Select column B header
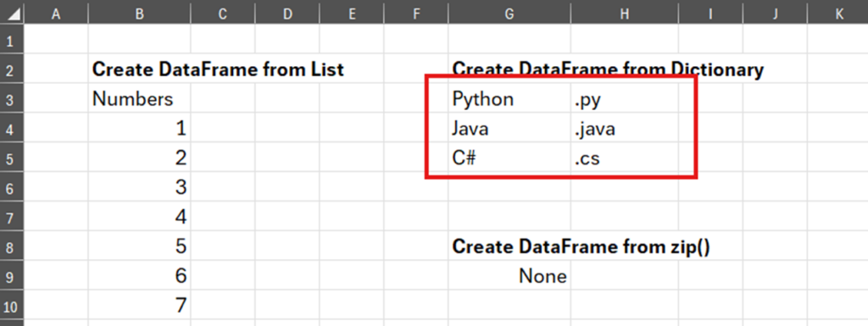The height and width of the screenshot is (326, 868). 139,14
